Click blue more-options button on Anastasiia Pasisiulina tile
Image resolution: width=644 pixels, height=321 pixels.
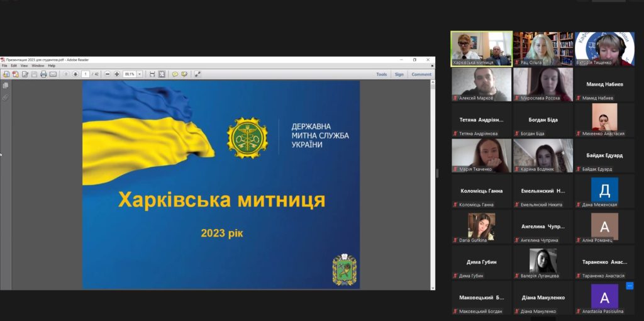tap(630, 286)
